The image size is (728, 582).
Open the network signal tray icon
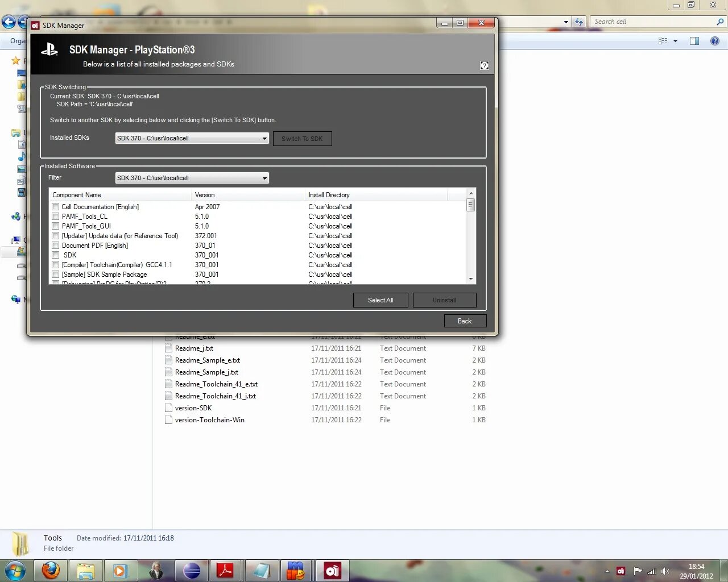click(652, 571)
